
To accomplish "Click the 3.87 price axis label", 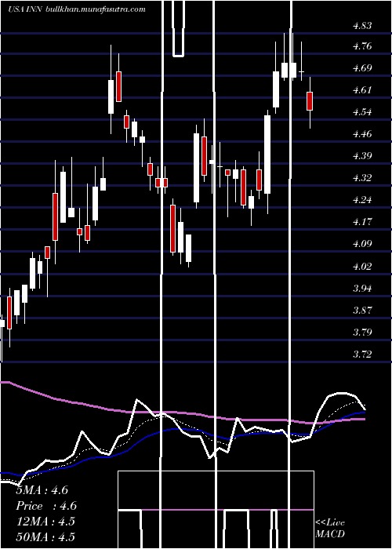I will click(362, 311).
